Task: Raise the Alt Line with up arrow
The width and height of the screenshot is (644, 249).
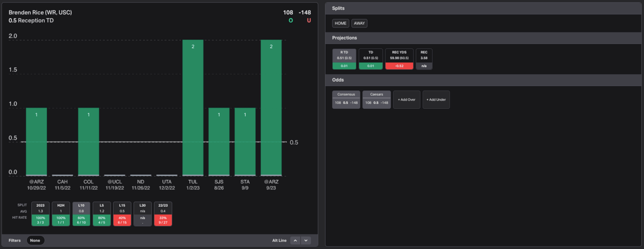Action: coord(296,241)
